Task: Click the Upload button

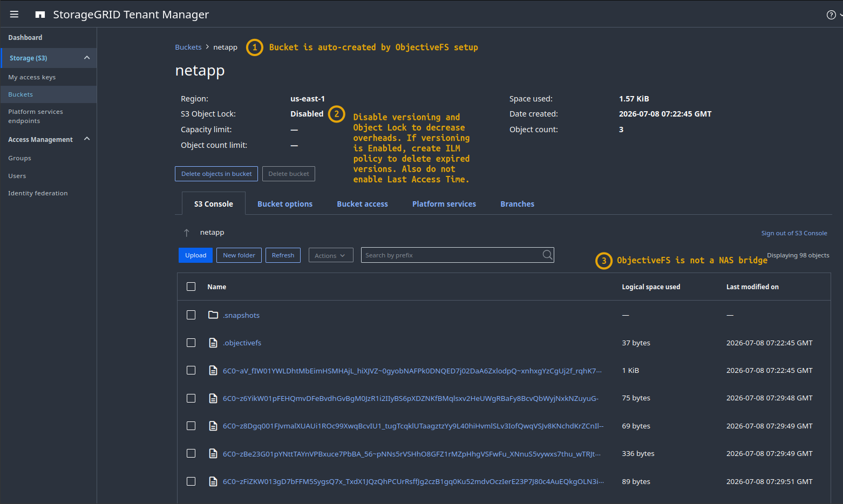Action: [195, 255]
